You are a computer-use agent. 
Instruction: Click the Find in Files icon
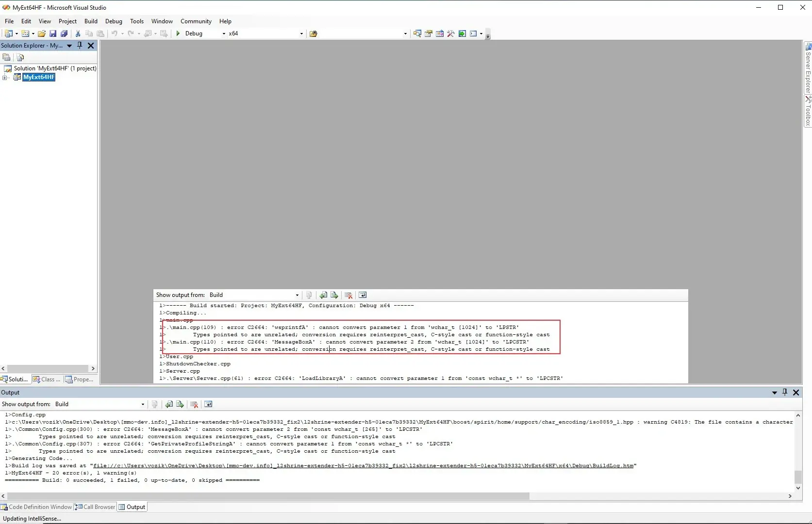[x=314, y=33]
